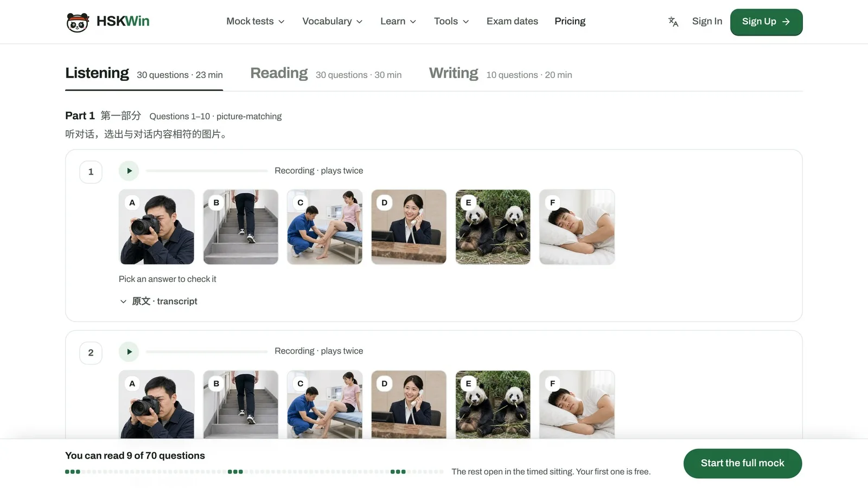Open the language translation icon
868x488 pixels.
pyautogui.click(x=673, y=22)
